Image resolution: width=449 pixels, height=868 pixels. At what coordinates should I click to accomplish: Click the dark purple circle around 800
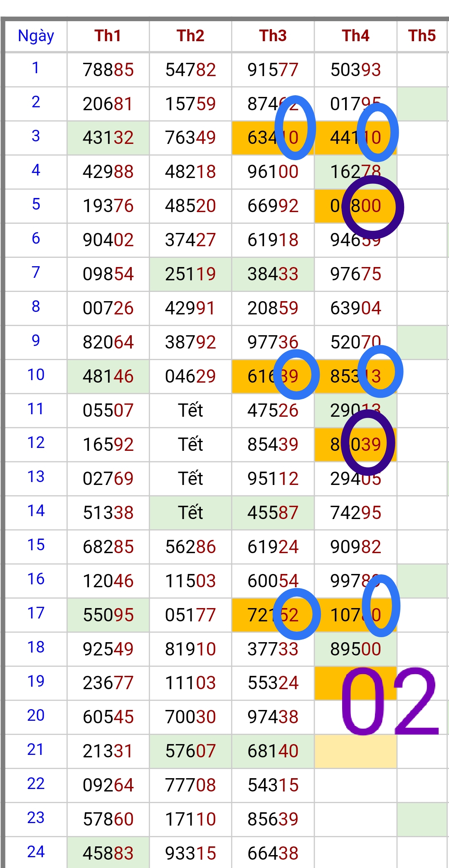[373, 207]
